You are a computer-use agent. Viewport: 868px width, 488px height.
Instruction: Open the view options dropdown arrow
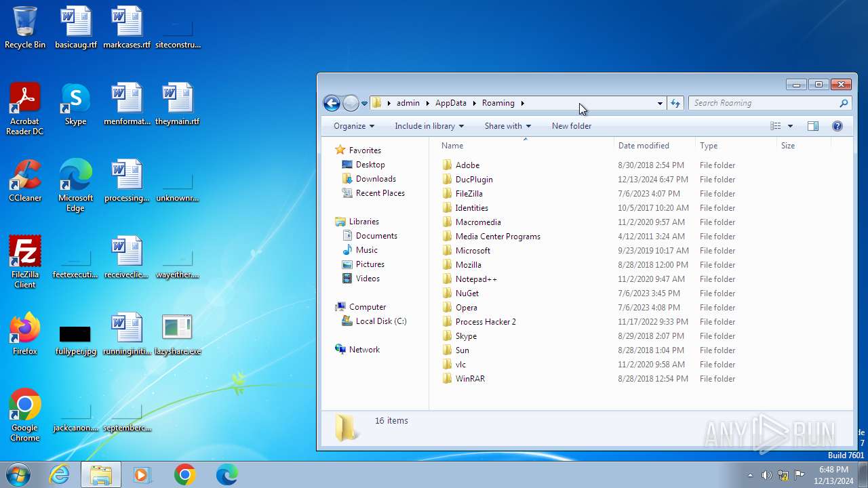tap(790, 126)
